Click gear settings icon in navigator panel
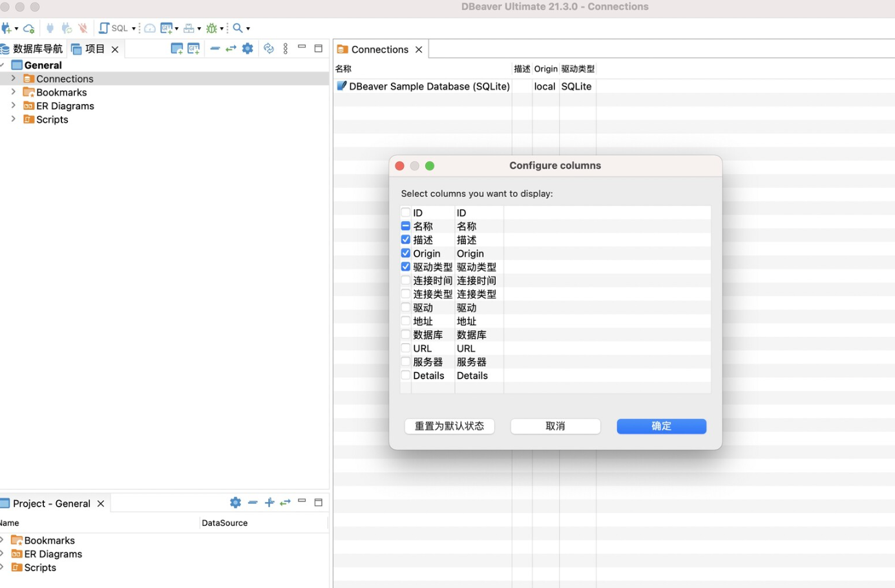This screenshot has height=588, width=895. [x=247, y=48]
